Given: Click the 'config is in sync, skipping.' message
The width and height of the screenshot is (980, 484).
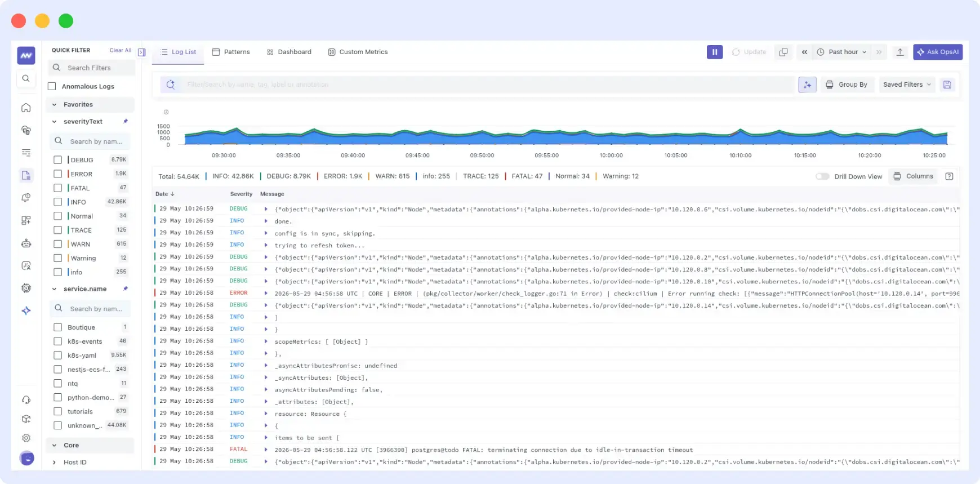Looking at the screenshot, I should coord(324,233).
